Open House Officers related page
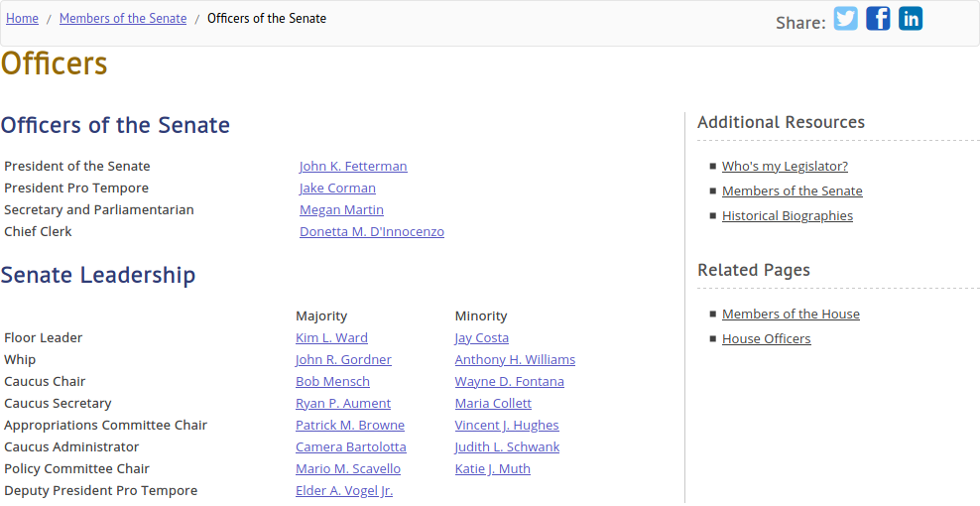Image resolution: width=980 pixels, height=506 pixels. coord(767,339)
